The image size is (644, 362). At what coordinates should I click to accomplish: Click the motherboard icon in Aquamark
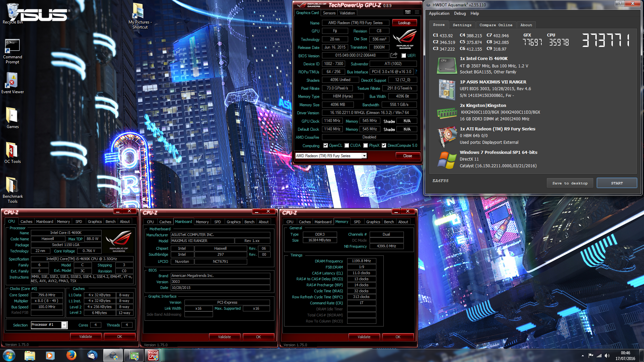(x=447, y=89)
